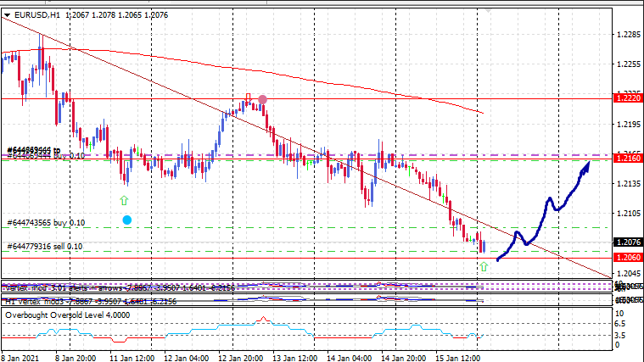Image resolution: width=644 pixels, height=362 pixels.
Task: Click the black 1.2076 current price tag
Action: click(628, 242)
